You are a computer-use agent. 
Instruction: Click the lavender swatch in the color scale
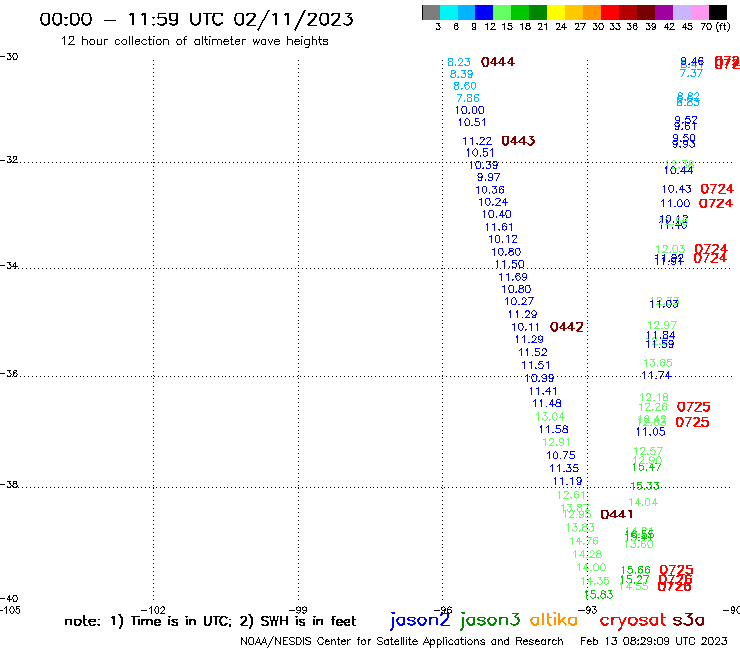pos(681,12)
